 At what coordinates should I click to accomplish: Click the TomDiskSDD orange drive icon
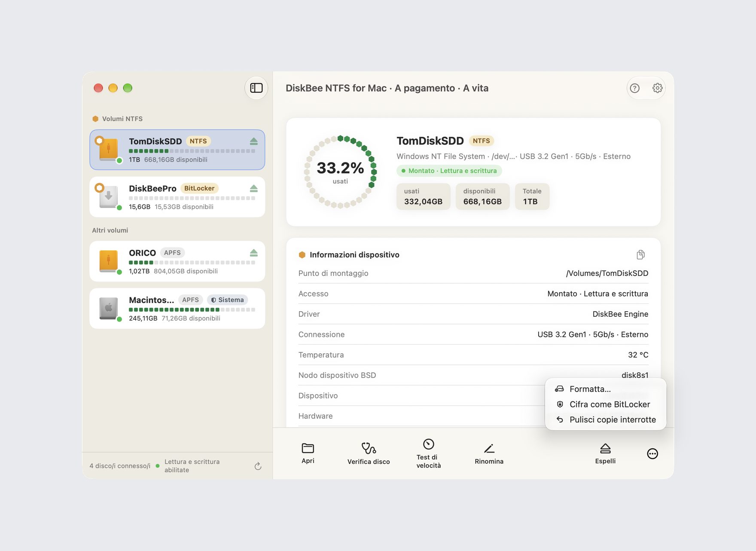point(108,149)
